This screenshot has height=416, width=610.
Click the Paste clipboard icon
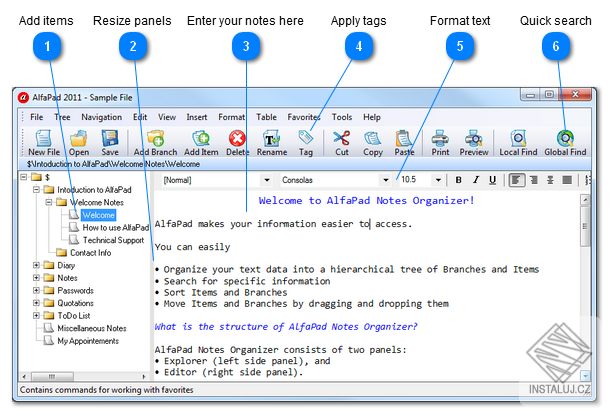pos(404,138)
